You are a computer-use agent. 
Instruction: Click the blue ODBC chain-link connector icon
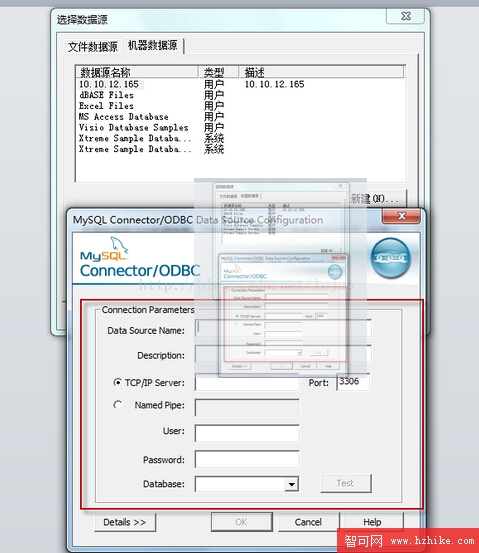click(391, 258)
